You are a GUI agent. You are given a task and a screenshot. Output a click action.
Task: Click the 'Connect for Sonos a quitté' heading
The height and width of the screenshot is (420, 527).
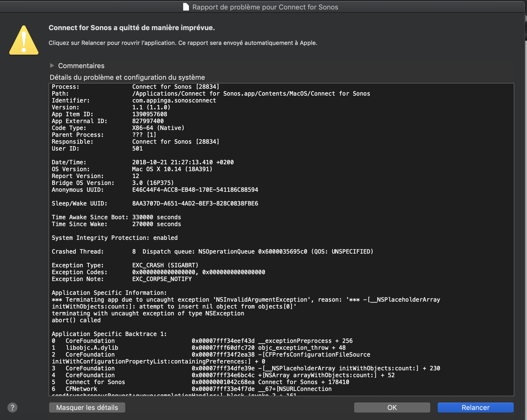click(x=132, y=28)
